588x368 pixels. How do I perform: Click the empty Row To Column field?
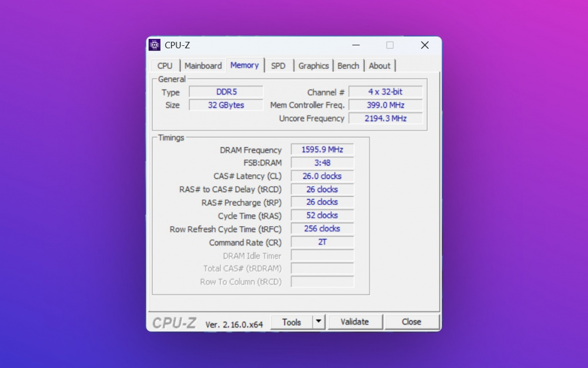click(x=322, y=281)
